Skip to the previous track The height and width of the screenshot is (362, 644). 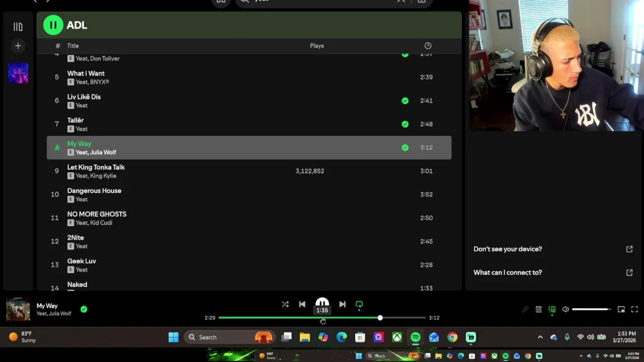[x=302, y=304]
